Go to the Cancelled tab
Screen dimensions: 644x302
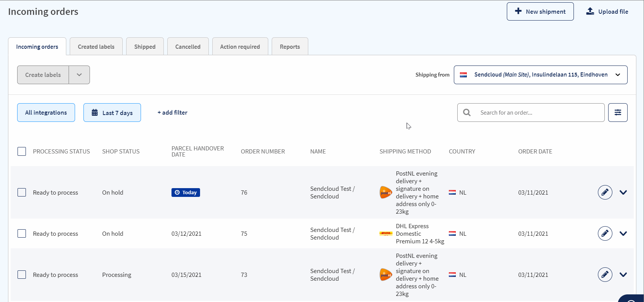188,46
